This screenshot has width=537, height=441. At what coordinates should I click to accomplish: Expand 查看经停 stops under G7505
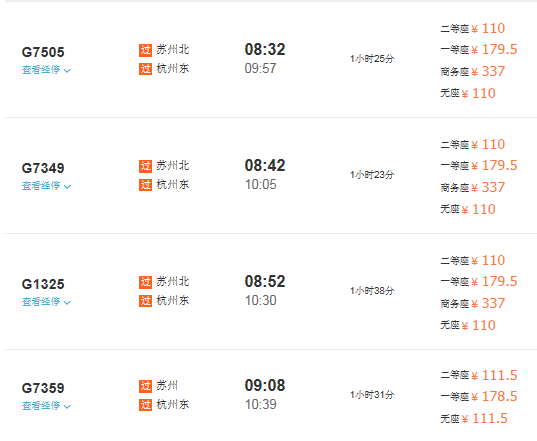tap(46, 70)
